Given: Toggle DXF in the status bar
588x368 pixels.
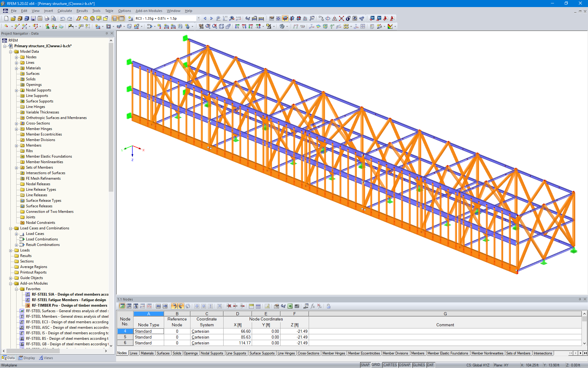Looking at the screenshot, I should pyautogui.click(x=431, y=365).
